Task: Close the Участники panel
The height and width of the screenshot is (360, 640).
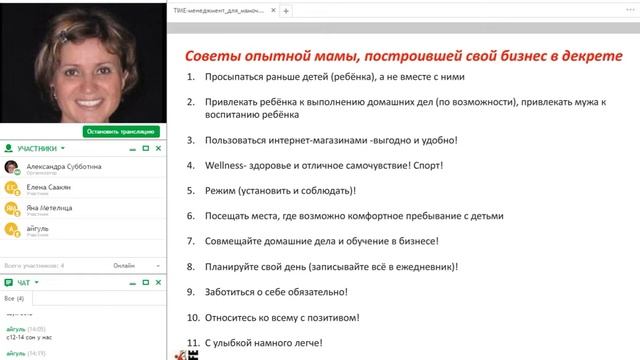Action: pyautogui.click(x=158, y=148)
